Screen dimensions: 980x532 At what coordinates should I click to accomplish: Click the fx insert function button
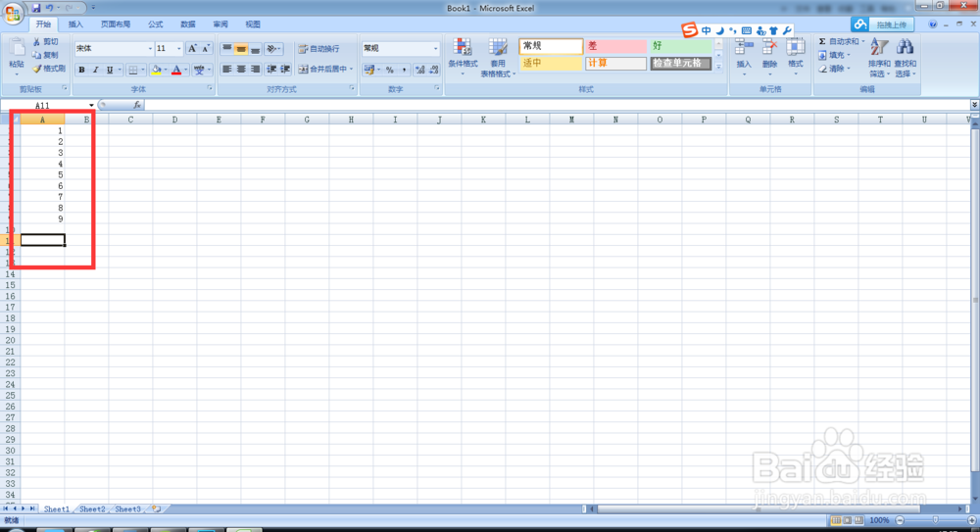pyautogui.click(x=137, y=105)
